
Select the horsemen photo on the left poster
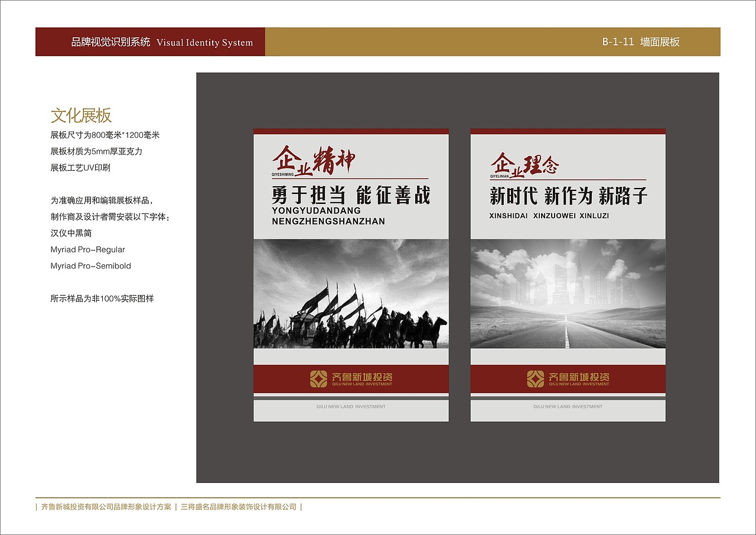[x=350, y=296]
